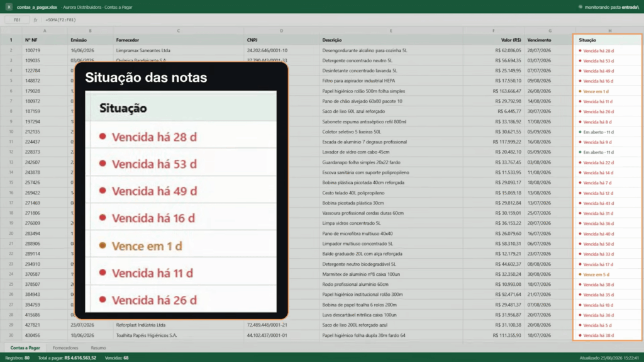Select due date 26/08/2026 cell
Image resolution: width=644 pixels, height=362 pixels.
tap(550, 91)
